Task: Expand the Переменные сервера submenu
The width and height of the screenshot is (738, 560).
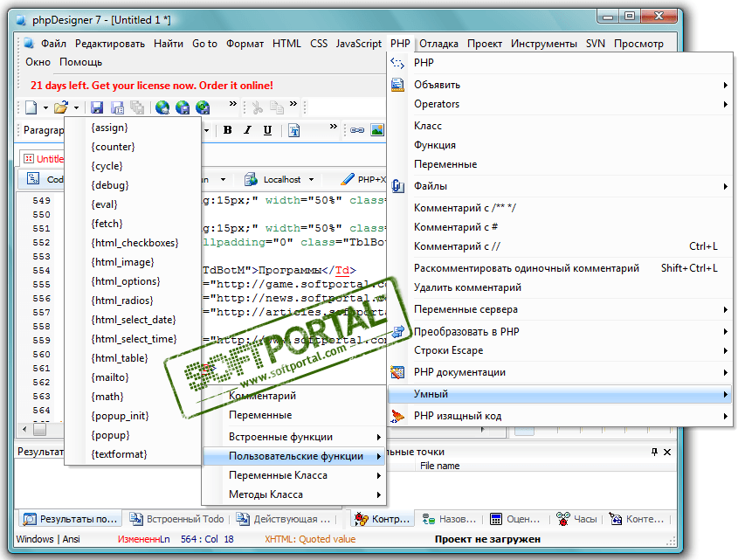Action: point(725,310)
